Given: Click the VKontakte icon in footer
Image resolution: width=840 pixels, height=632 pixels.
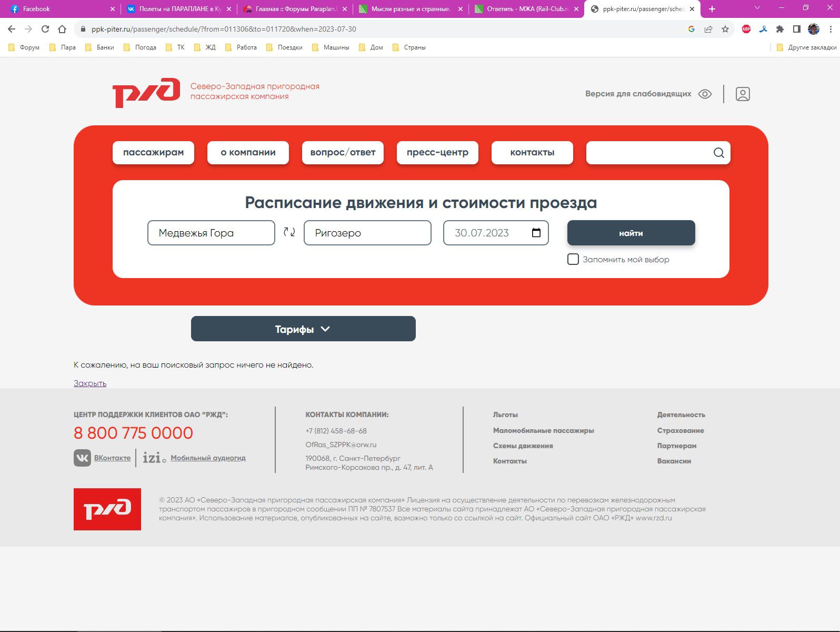Looking at the screenshot, I should (82, 458).
